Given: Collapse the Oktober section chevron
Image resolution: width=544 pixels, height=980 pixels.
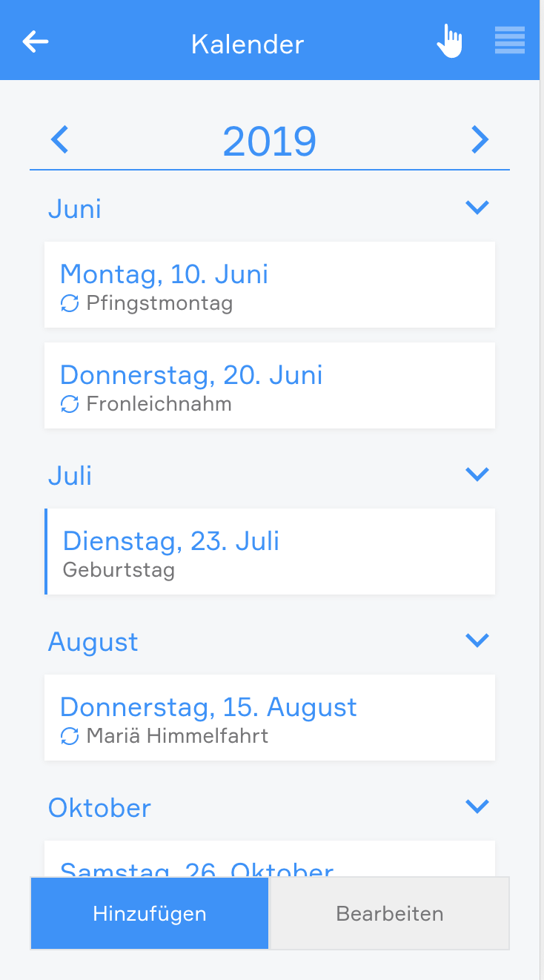Looking at the screenshot, I should pyautogui.click(x=477, y=806).
